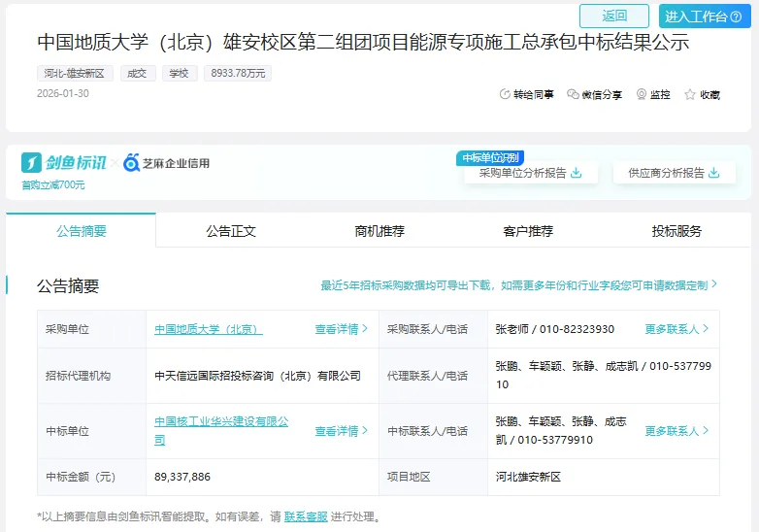The height and width of the screenshot is (532, 759).
Task: Expand 更多联系人 in 采购联系人 row
Action: [x=676, y=329]
